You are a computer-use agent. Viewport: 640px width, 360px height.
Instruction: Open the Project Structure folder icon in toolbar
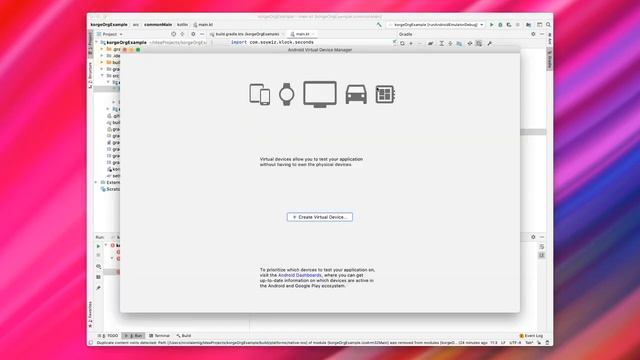(x=529, y=25)
